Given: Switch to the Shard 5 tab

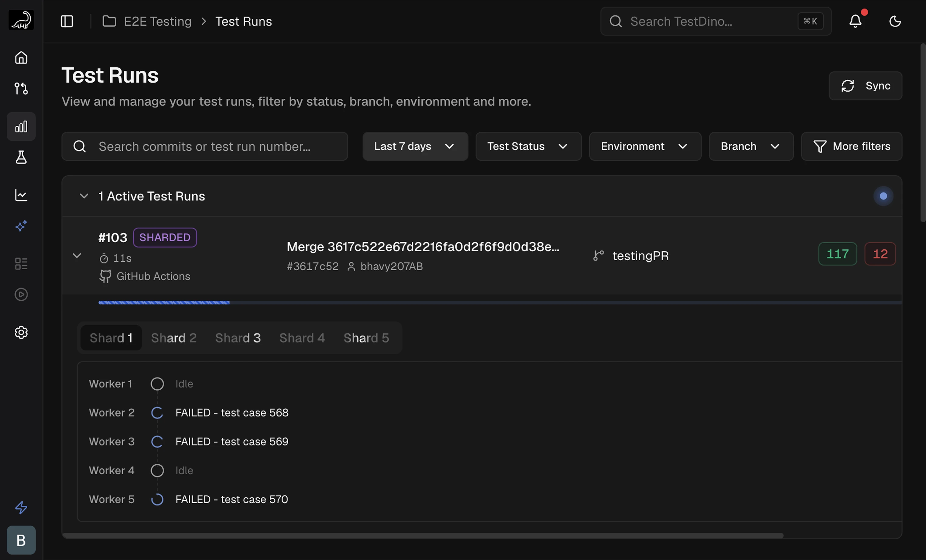Looking at the screenshot, I should (x=366, y=338).
